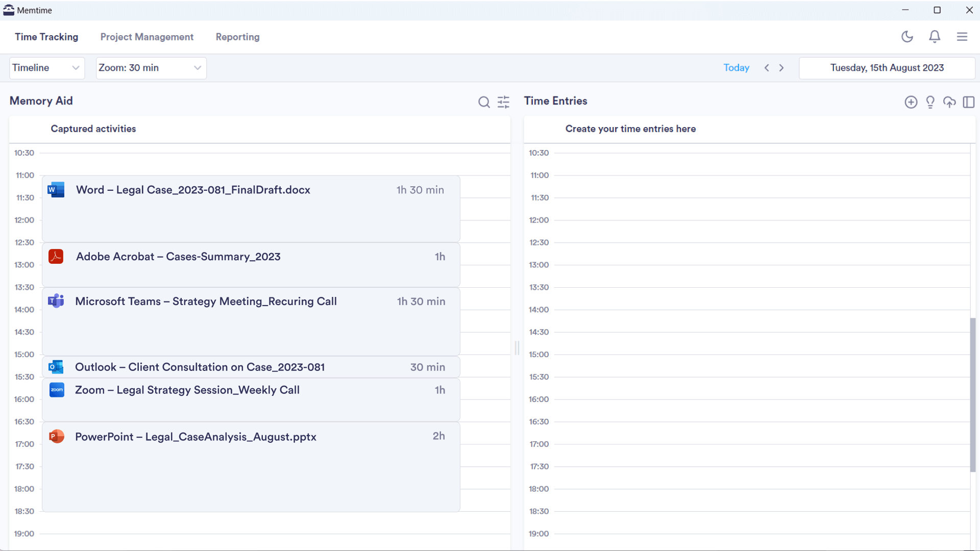Screen dimensions: 980x551
Task: Expand the Timeline view dropdown
Action: coord(47,68)
